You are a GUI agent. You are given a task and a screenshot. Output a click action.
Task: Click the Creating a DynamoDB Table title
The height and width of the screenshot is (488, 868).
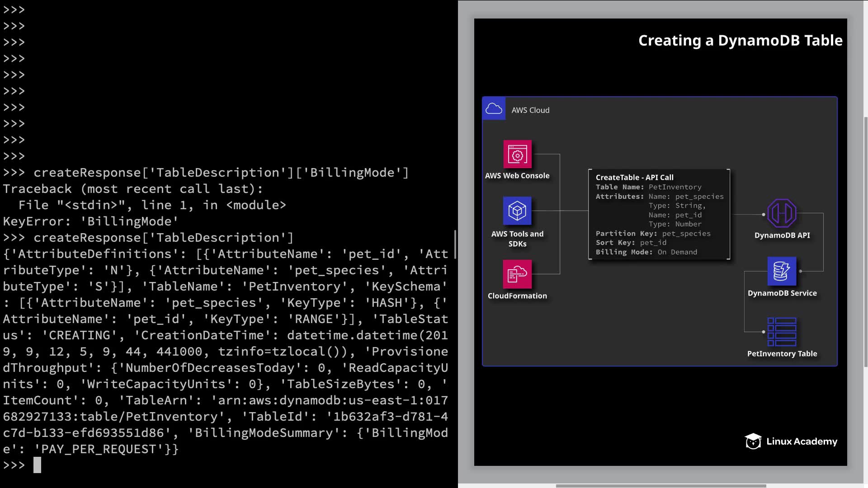[x=740, y=41]
